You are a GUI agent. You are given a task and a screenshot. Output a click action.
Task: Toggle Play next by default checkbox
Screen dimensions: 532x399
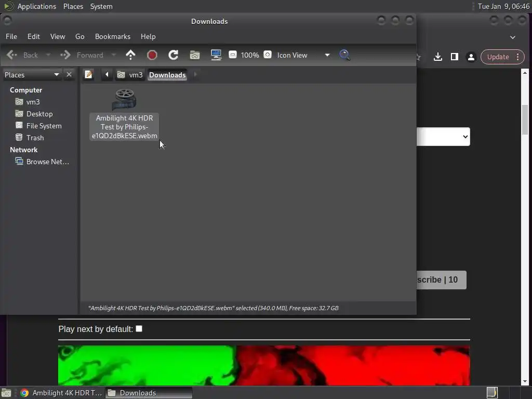pyautogui.click(x=139, y=328)
